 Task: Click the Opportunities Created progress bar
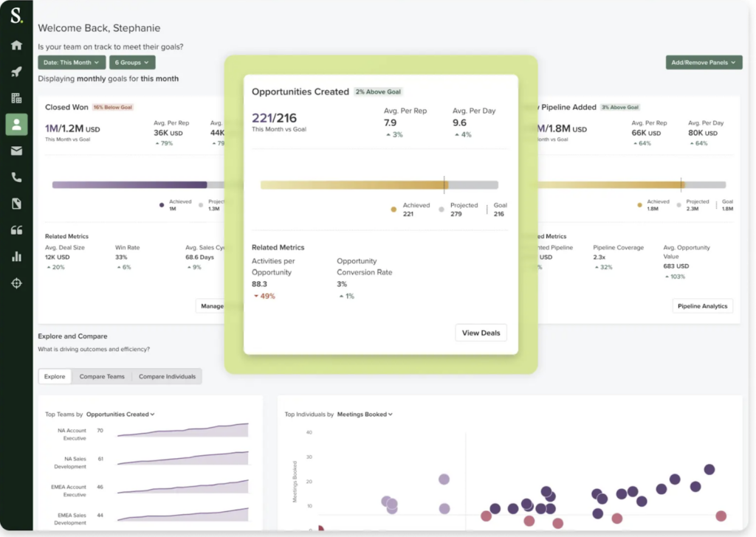379,185
